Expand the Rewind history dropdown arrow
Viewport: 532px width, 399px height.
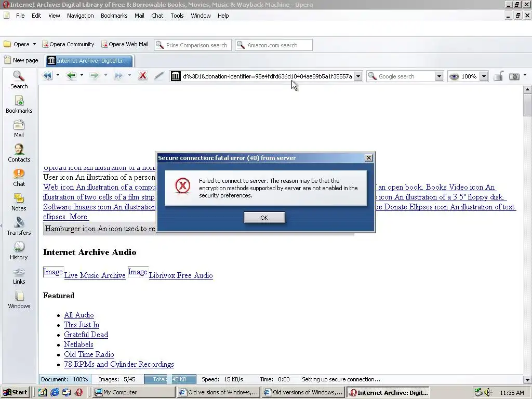click(x=58, y=75)
